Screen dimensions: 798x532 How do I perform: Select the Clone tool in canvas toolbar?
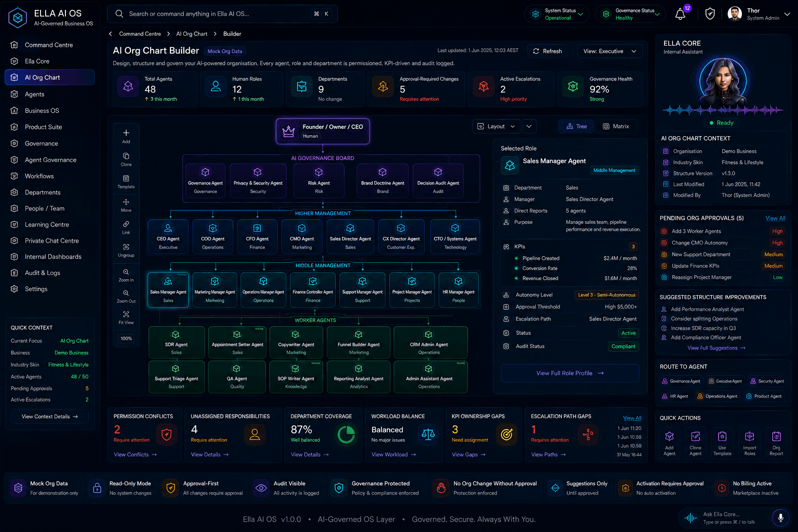[126, 159]
